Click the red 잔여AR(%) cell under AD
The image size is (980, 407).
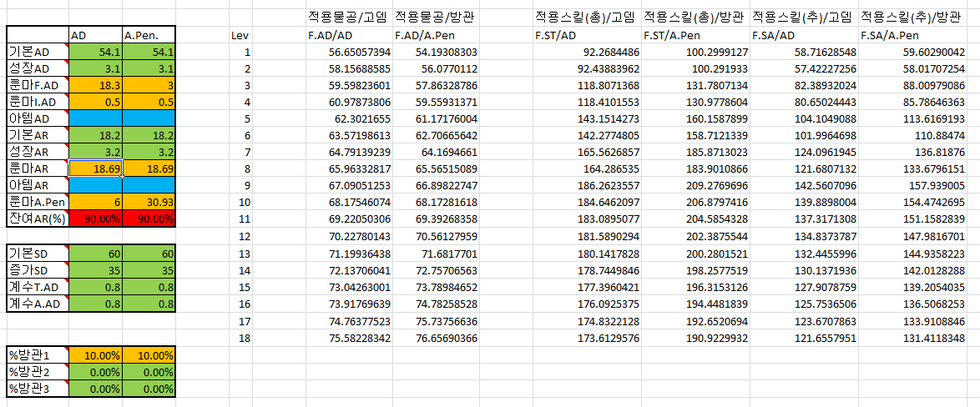[x=95, y=219]
